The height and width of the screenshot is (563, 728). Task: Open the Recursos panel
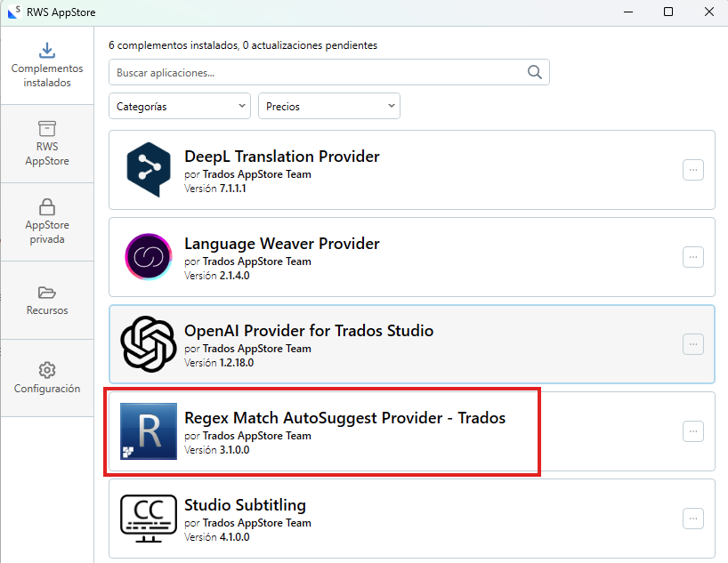pyautogui.click(x=47, y=300)
